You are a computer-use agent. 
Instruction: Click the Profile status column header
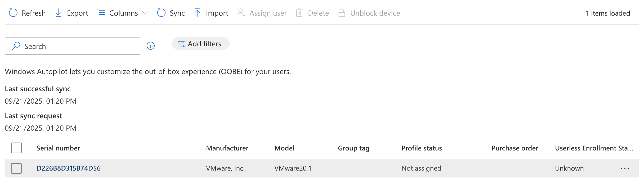[422, 148]
